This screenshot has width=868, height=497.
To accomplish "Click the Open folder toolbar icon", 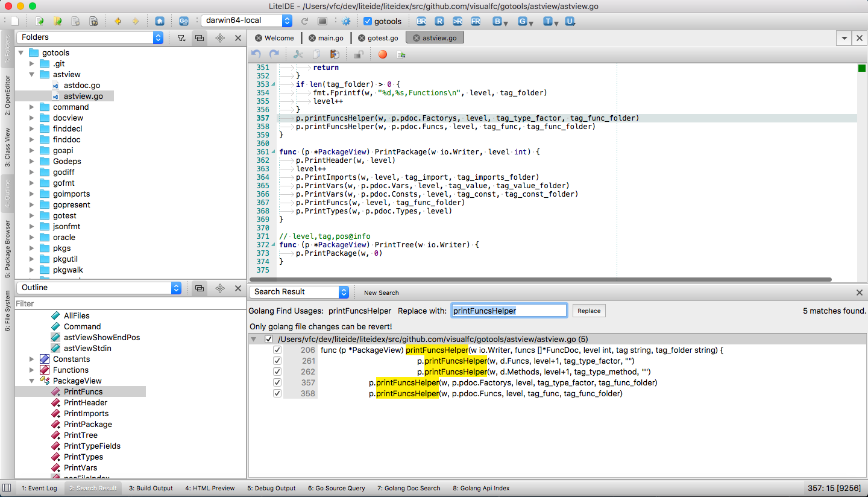I will point(57,21).
